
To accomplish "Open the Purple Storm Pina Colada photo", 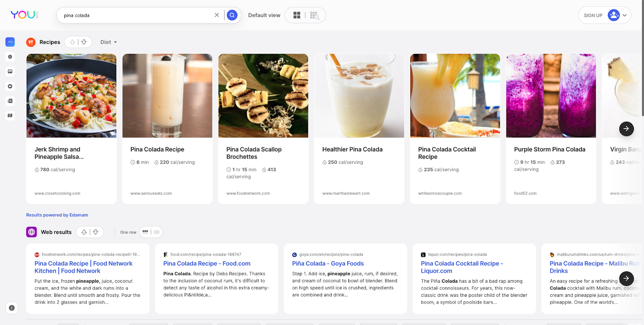I will tap(551, 95).
